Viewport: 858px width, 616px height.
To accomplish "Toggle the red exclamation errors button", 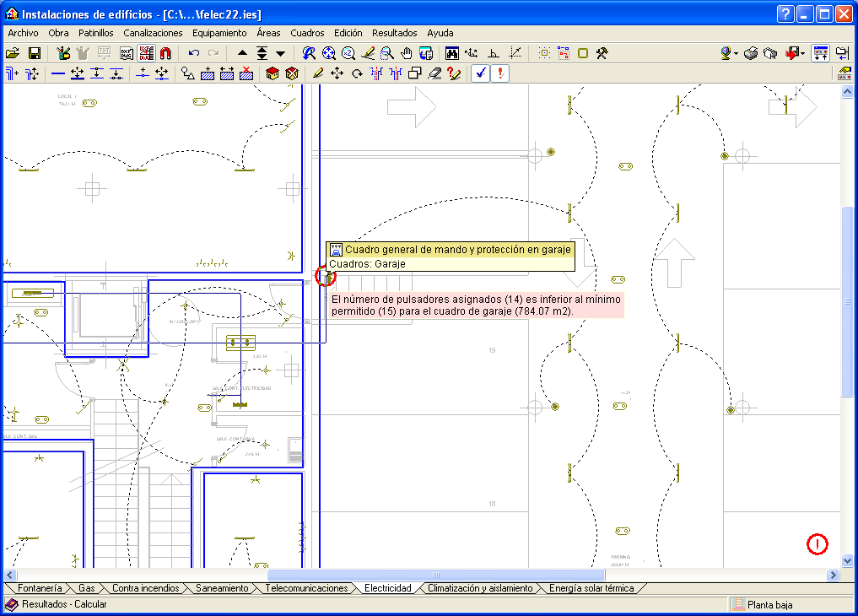I will coord(500,74).
